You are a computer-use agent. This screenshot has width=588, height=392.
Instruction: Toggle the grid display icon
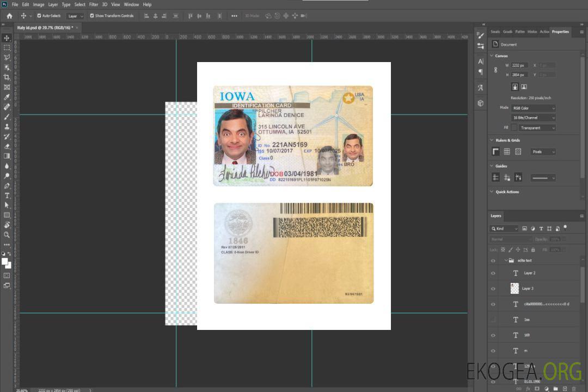pos(506,151)
